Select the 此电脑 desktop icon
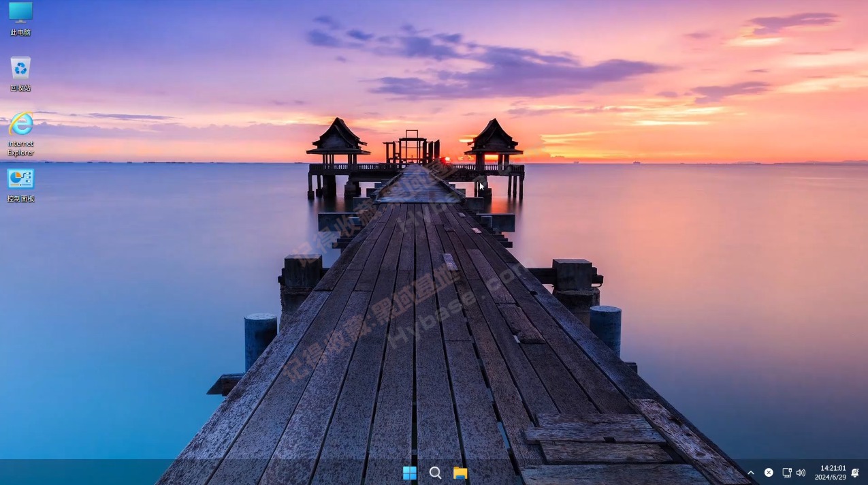The height and width of the screenshot is (485, 868). coord(20,18)
